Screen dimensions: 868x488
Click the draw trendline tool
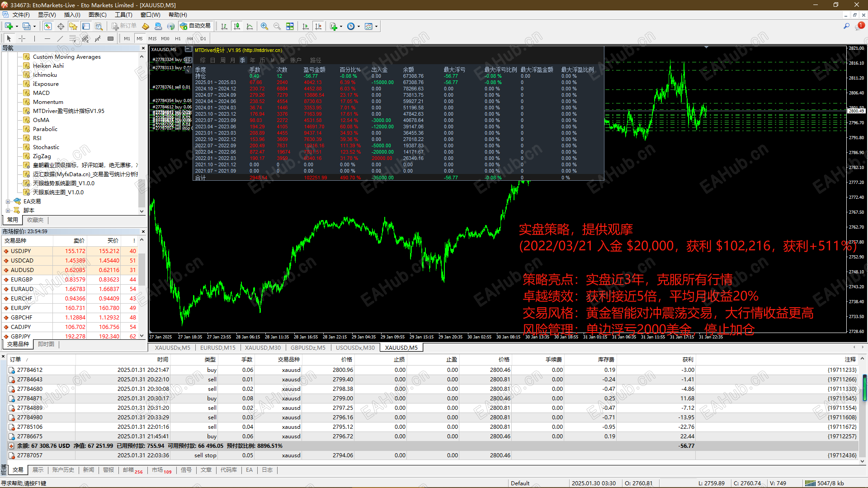60,38
